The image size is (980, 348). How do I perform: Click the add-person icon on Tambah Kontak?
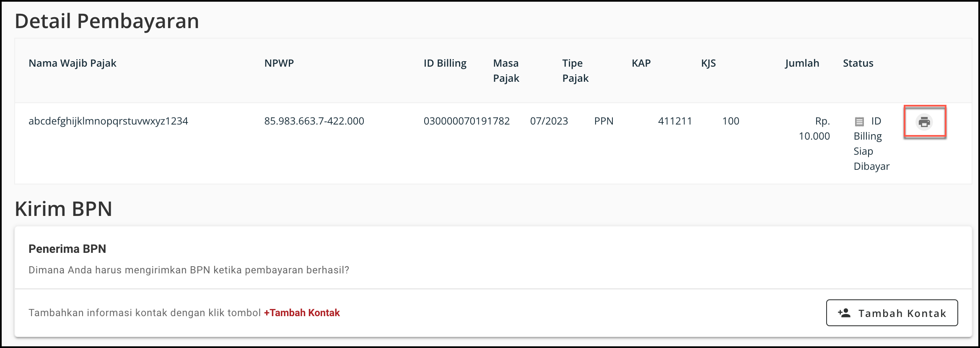click(844, 313)
